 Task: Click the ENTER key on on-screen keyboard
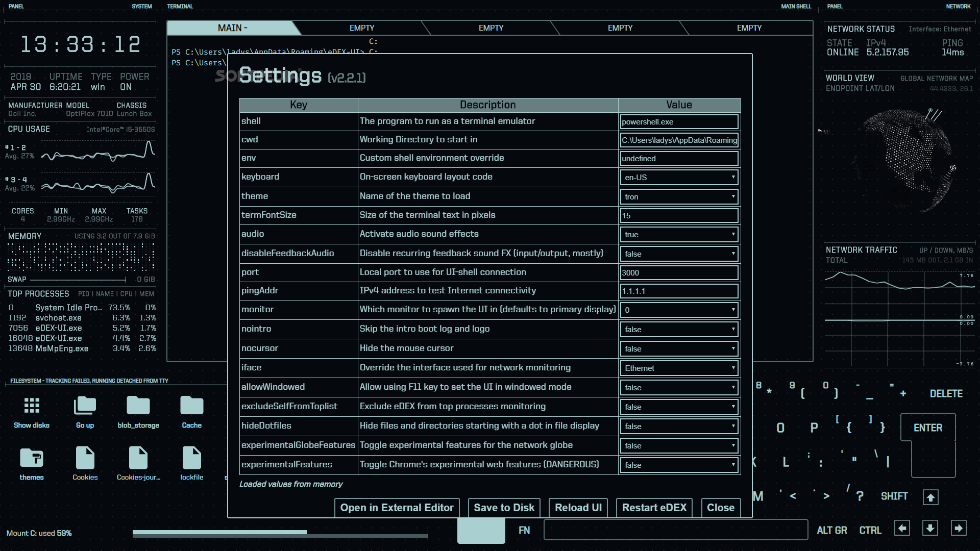pyautogui.click(x=928, y=428)
